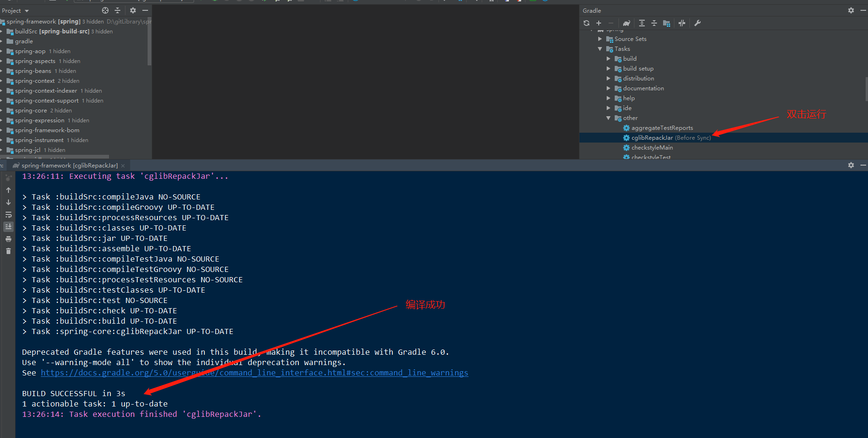Locate opened file with Project crosshair icon
The height and width of the screenshot is (438, 868).
click(105, 10)
